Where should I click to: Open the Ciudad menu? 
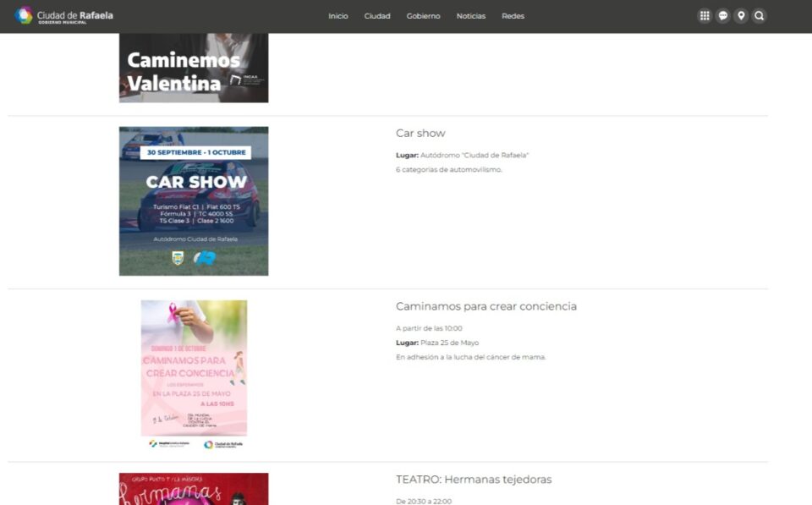(377, 16)
